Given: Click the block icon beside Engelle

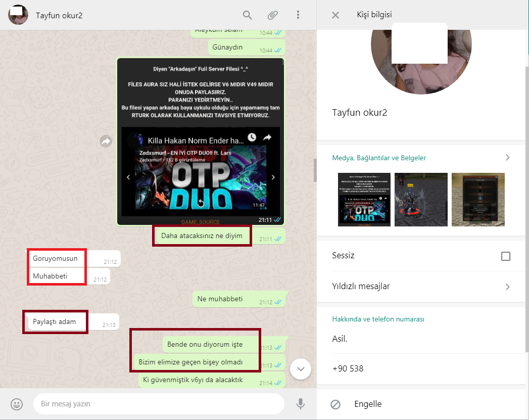Looking at the screenshot, I should point(335,404).
